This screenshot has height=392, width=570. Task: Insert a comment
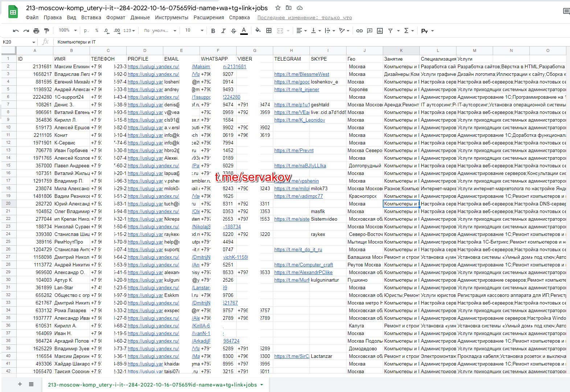370,31
